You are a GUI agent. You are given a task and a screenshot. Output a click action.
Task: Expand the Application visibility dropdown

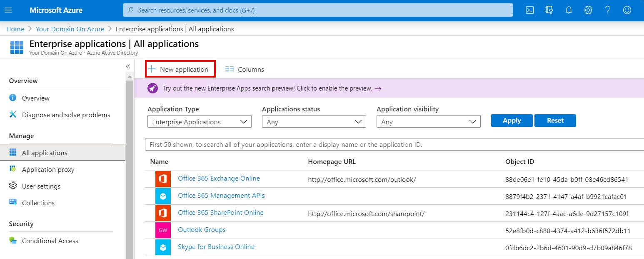(428, 121)
